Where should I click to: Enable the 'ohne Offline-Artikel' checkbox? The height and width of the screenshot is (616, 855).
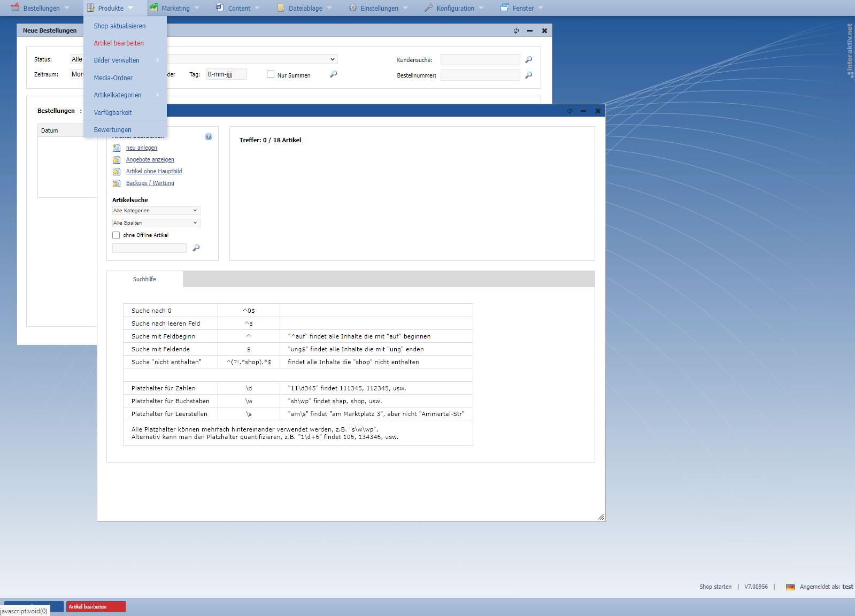(x=116, y=235)
